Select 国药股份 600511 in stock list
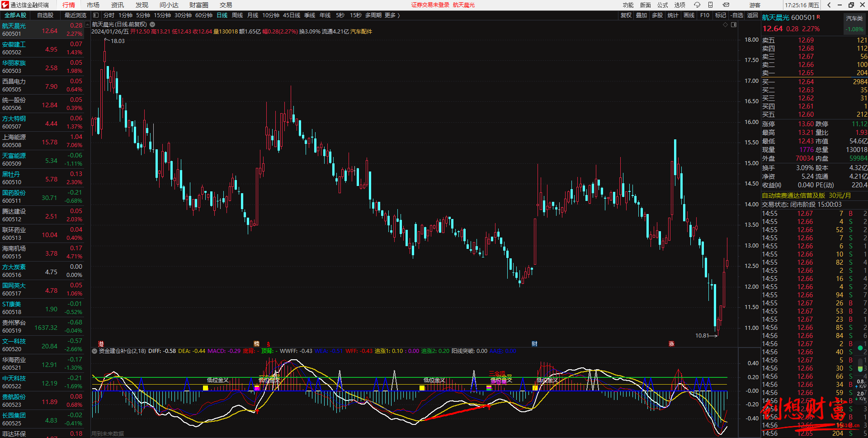868x438 pixels. click(42, 196)
